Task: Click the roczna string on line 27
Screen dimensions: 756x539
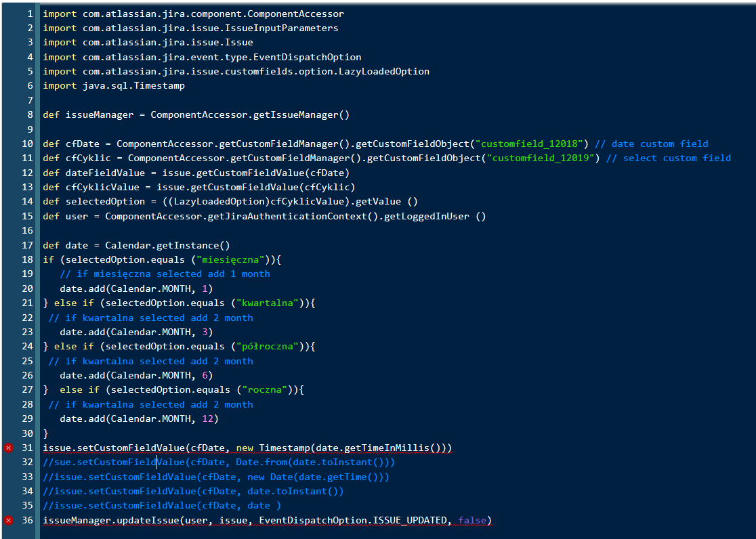Action: click(265, 389)
